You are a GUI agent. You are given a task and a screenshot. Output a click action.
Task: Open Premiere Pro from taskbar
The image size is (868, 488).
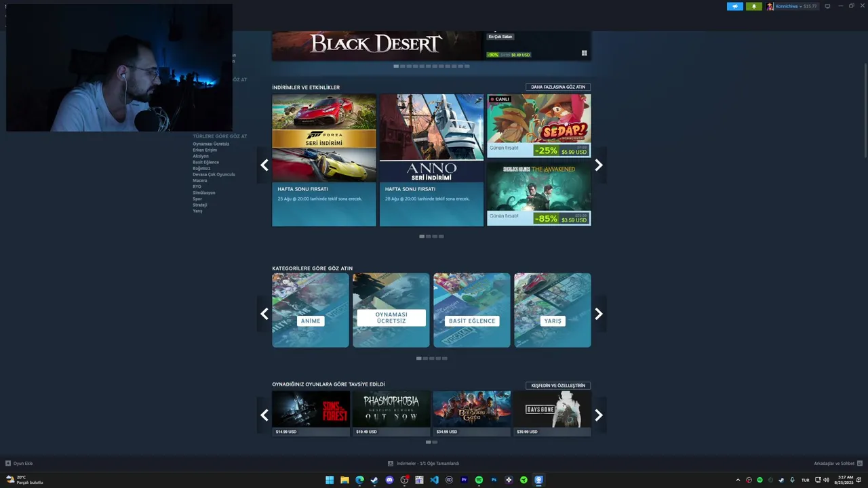[x=464, y=480]
